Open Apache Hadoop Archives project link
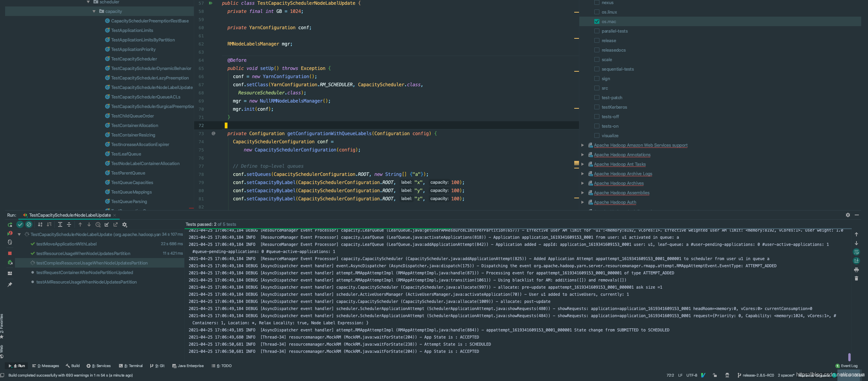This screenshot has height=381, width=868. coord(619,183)
